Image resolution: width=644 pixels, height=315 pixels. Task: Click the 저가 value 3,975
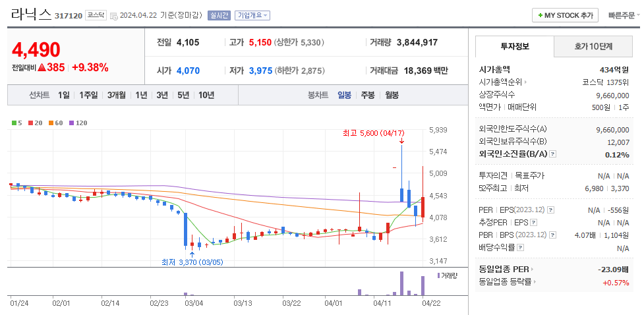[260, 71]
